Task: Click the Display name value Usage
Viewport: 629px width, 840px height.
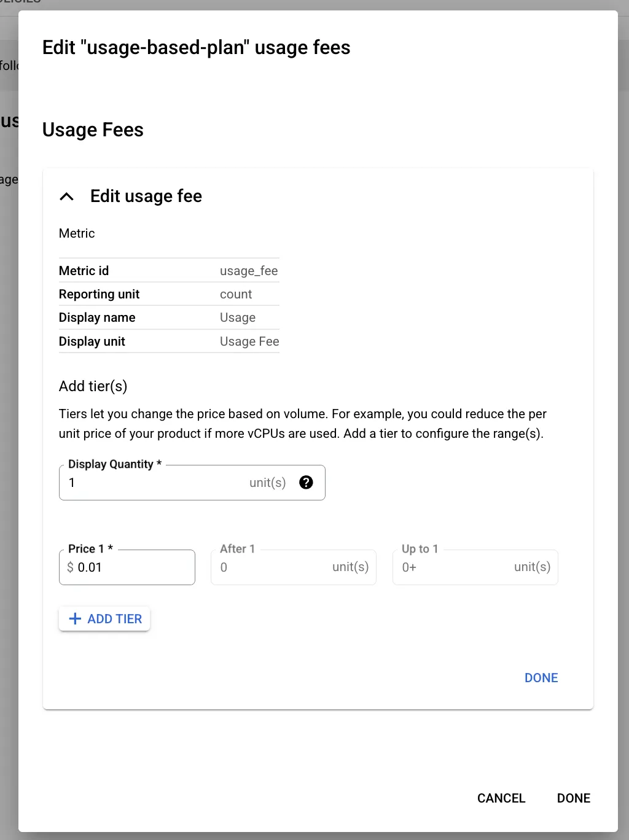Action: pyautogui.click(x=238, y=317)
